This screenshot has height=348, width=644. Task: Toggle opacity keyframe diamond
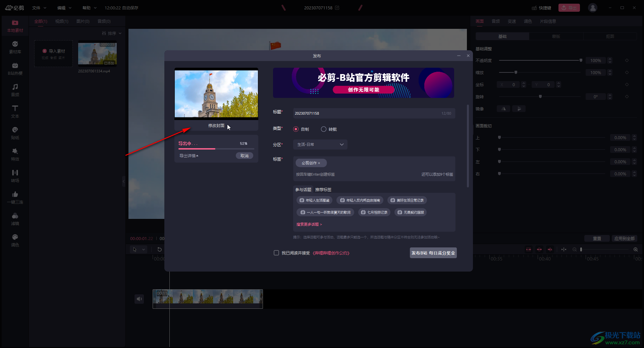coord(627,60)
